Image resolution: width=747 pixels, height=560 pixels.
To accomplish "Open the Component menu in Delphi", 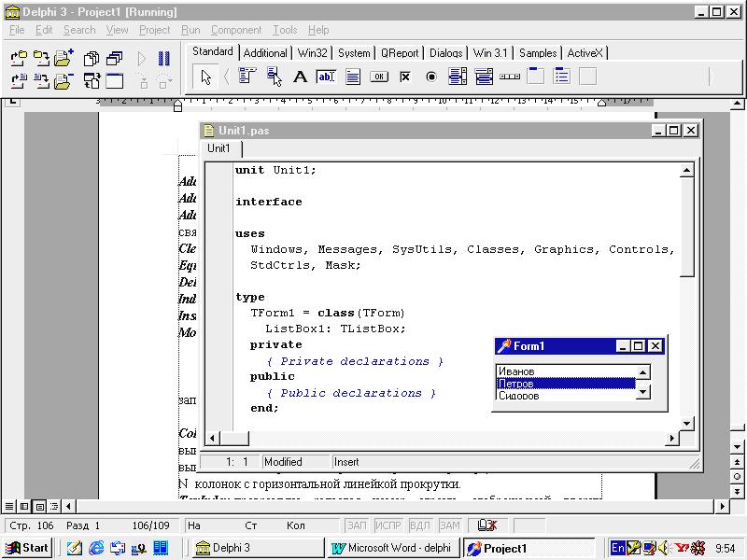I will 236,30.
